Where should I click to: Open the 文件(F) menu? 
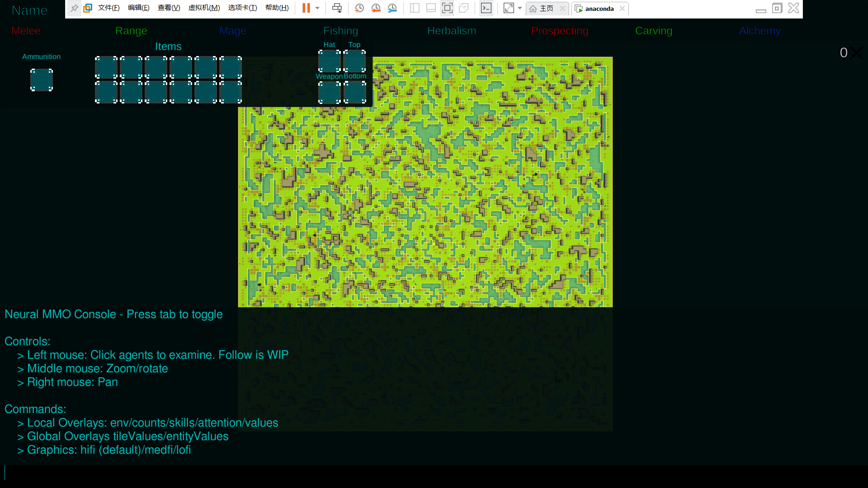(108, 8)
